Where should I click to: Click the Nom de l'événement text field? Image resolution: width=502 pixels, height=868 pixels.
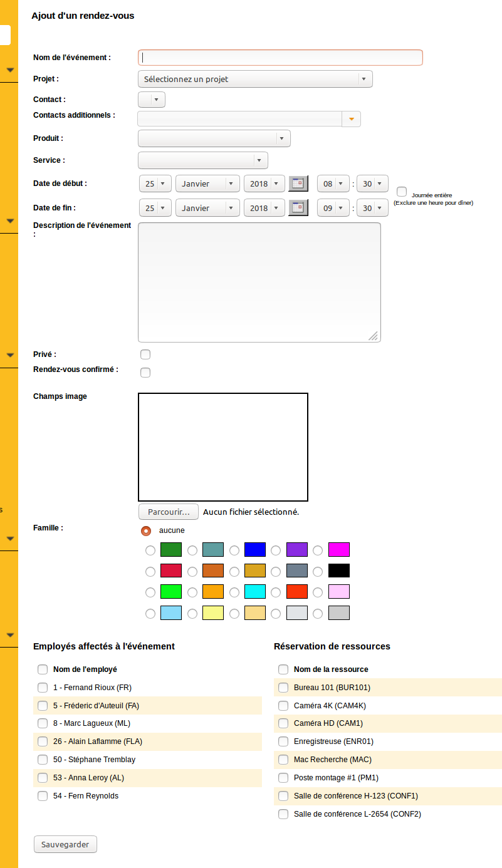pos(280,58)
